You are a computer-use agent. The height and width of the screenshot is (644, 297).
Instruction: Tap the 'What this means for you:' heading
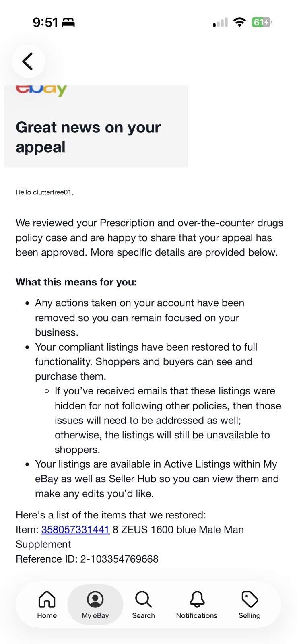pos(76,282)
